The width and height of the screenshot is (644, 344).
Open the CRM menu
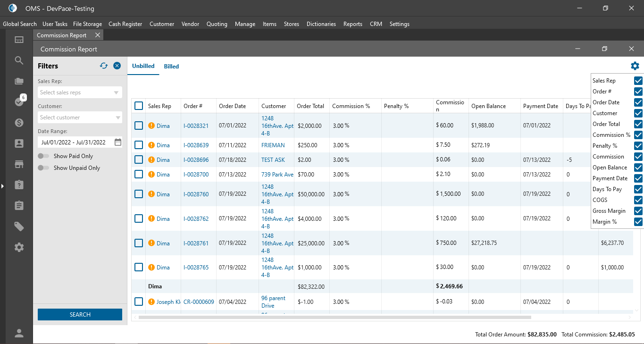376,24
